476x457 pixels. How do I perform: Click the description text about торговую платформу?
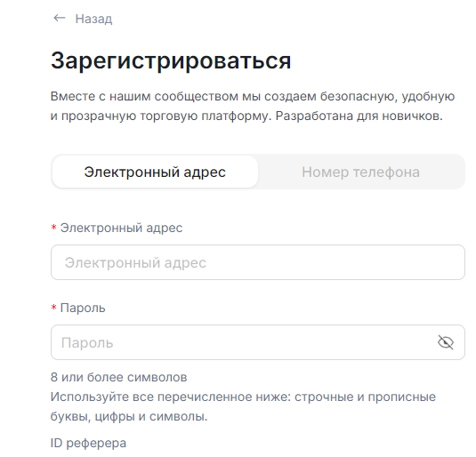(x=253, y=106)
